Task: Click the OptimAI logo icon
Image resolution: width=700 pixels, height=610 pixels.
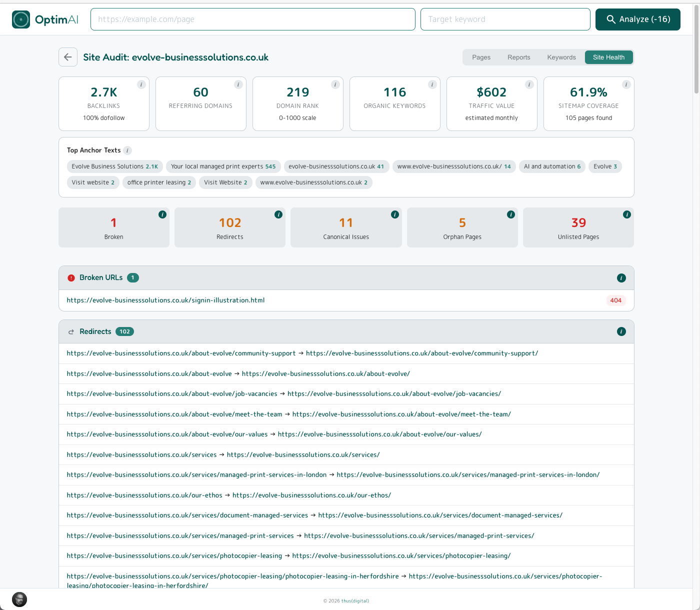Action: pos(21,19)
